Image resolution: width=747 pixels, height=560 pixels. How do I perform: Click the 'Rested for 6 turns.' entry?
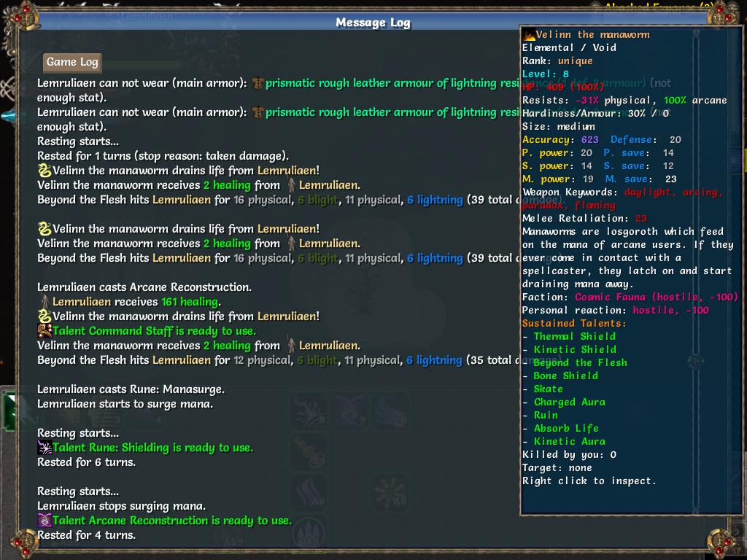[x=86, y=462]
